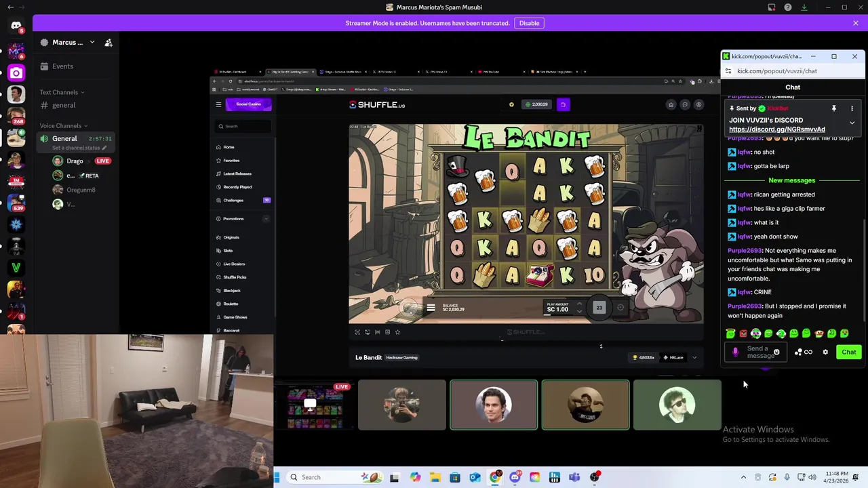Expand the dropdown beside Le Bandit multiplier stats
This screenshot has height=488, width=868.
point(694,358)
